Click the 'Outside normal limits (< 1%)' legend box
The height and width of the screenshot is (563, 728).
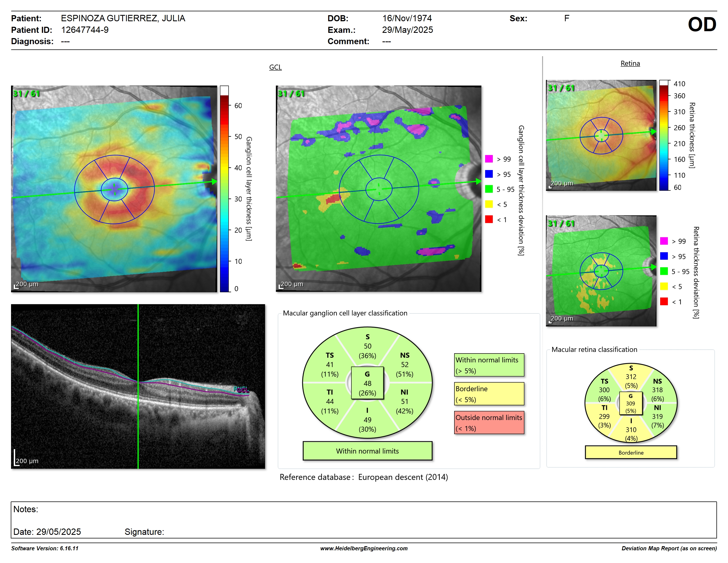tap(489, 423)
